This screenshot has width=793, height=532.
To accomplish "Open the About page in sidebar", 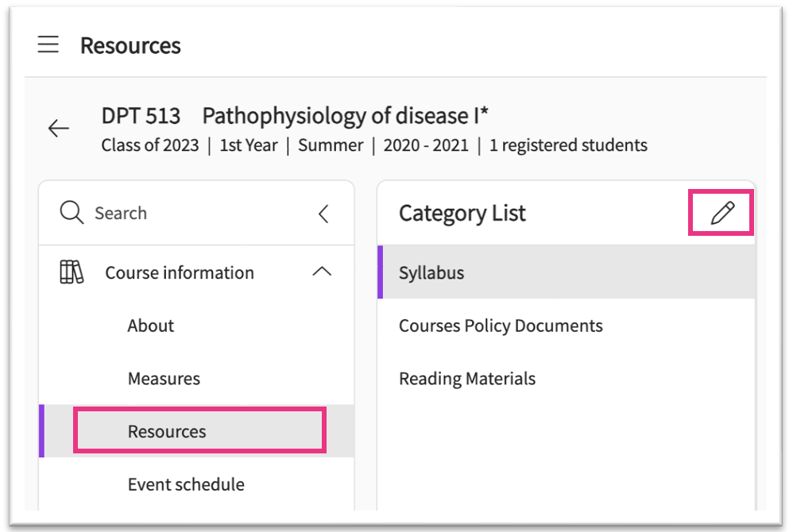I will coord(151,326).
